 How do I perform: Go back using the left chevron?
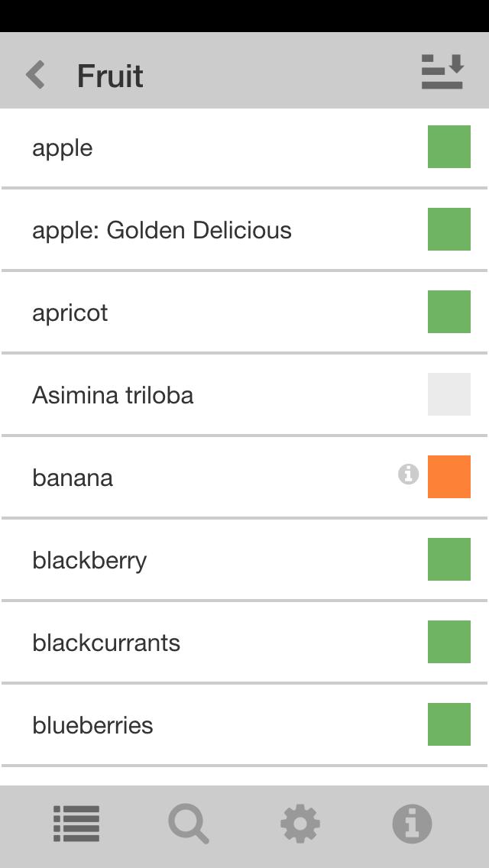click(x=35, y=76)
